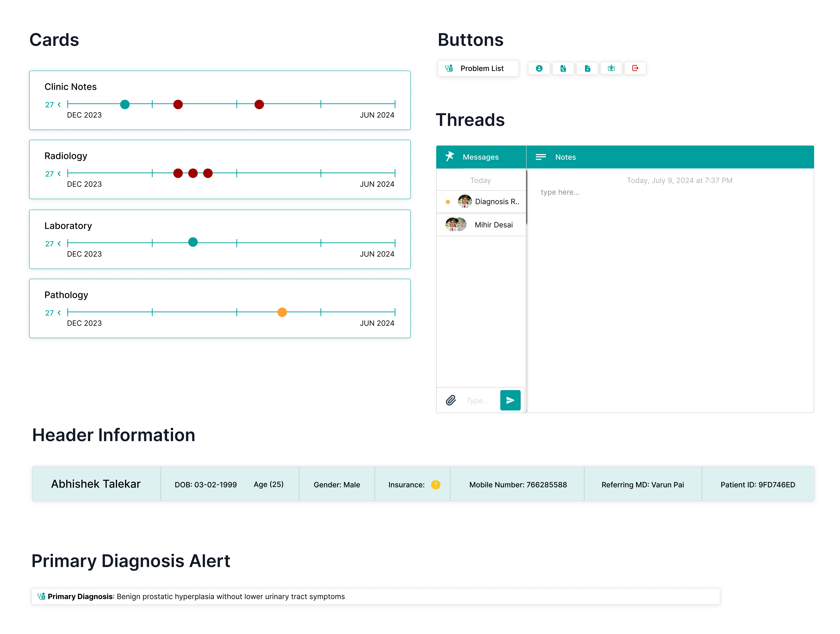Click the red logout exit icon
This screenshot has height=634, width=840.
point(635,68)
